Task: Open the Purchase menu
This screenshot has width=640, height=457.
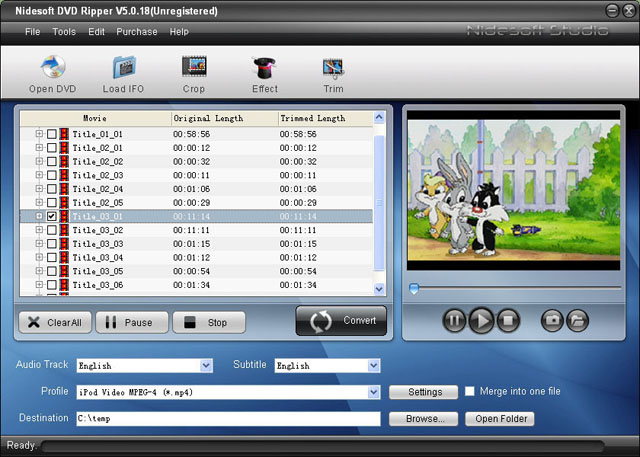Action: (x=136, y=32)
